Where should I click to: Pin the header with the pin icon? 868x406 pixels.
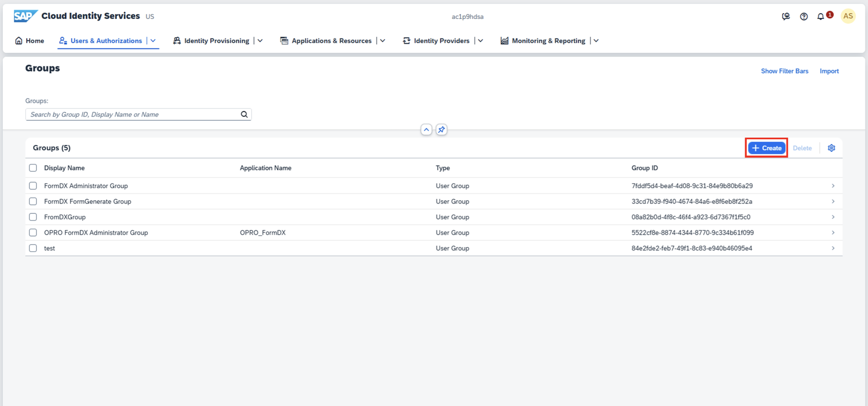pyautogui.click(x=441, y=130)
